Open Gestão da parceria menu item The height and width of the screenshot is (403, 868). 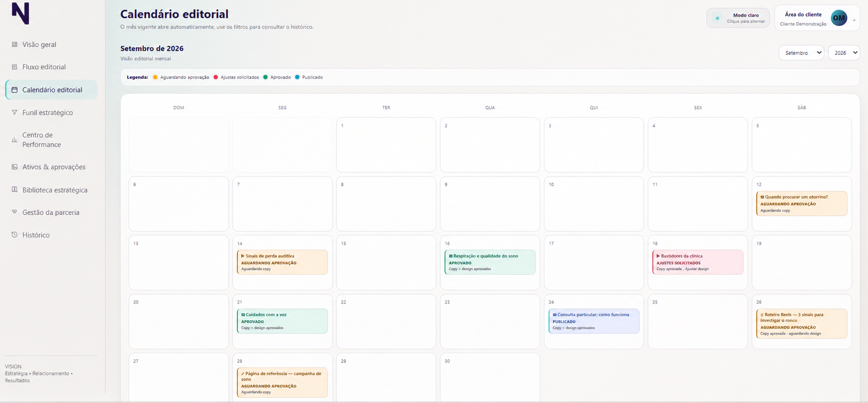point(51,212)
